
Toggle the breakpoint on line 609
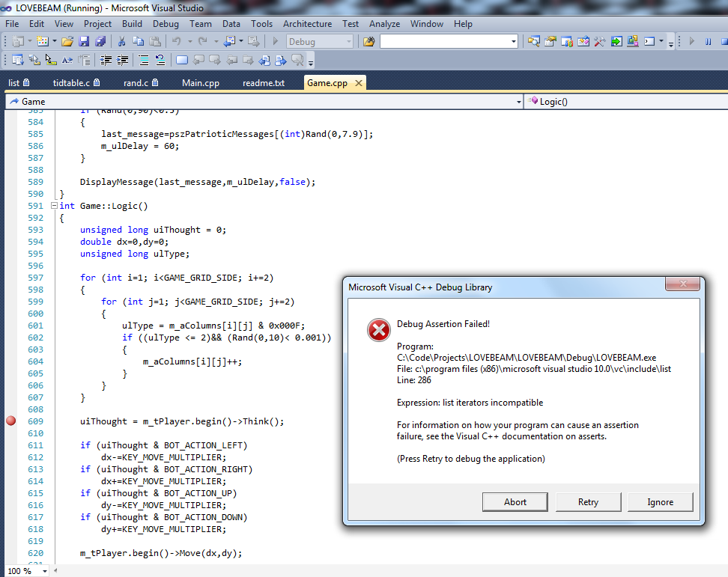click(x=10, y=421)
